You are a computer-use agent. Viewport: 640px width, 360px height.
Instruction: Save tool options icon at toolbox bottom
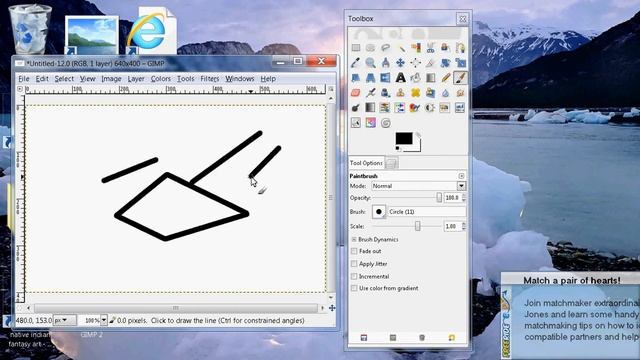click(x=364, y=338)
